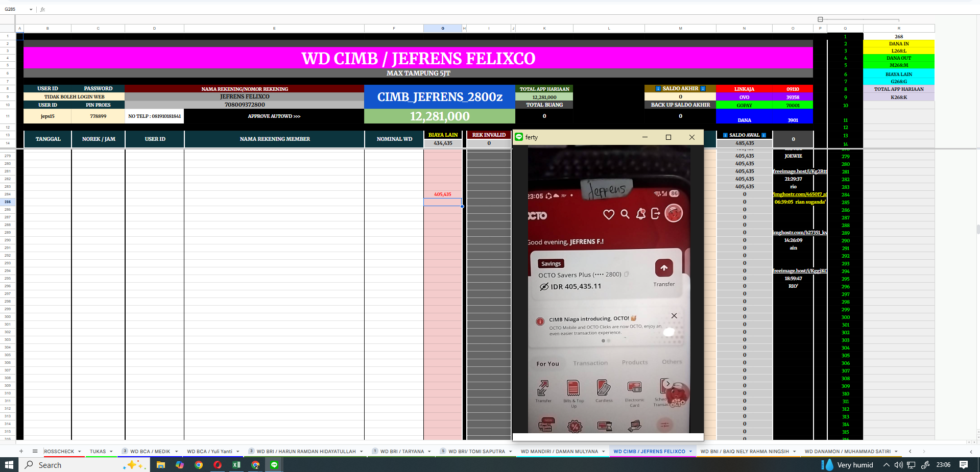The width and height of the screenshot is (980, 472).
Task: Open dropdown on WD CIMB / JEFRENS FELIXCO tab
Action: coord(690,451)
